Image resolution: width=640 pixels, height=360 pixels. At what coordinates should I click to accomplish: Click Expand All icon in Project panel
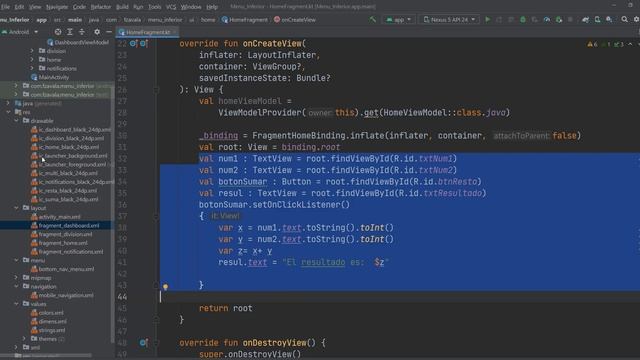coord(70,31)
